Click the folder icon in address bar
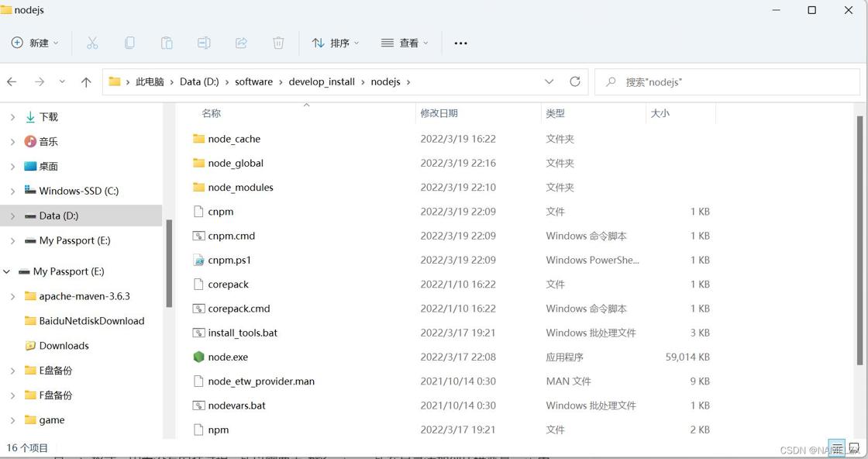 pos(115,81)
